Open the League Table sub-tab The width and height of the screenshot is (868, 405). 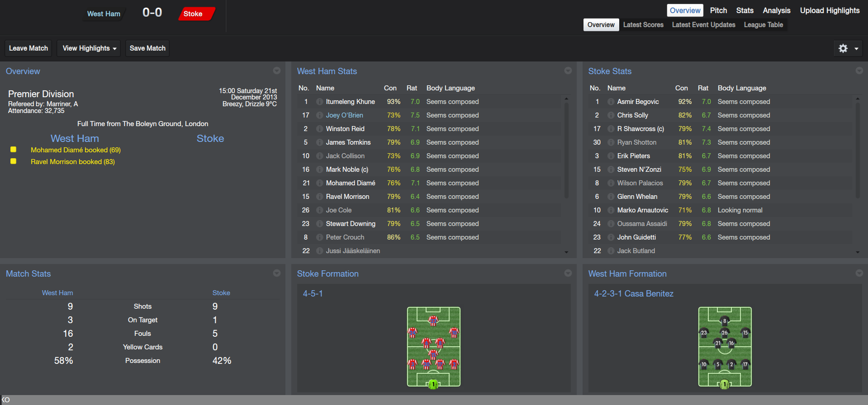coord(763,25)
